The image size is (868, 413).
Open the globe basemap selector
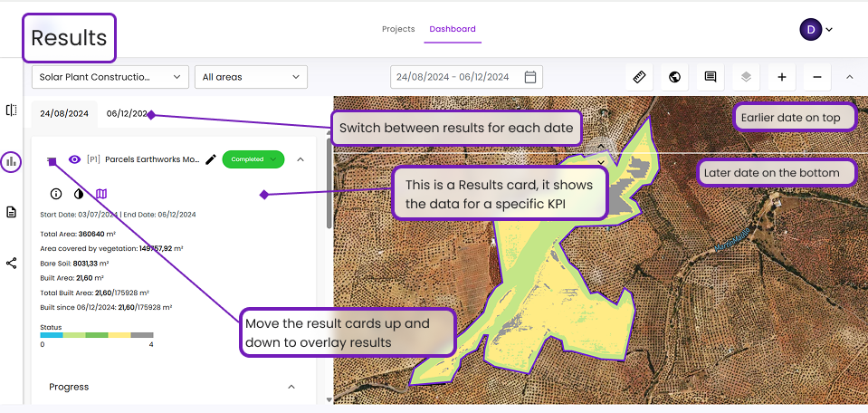click(675, 77)
